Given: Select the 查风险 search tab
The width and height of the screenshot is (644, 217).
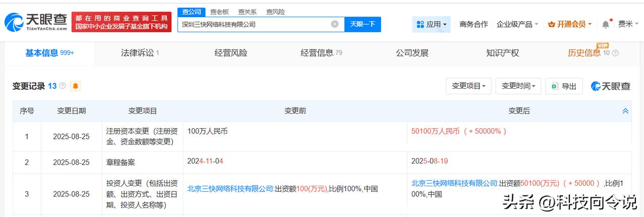Looking at the screenshot, I should point(275,12).
